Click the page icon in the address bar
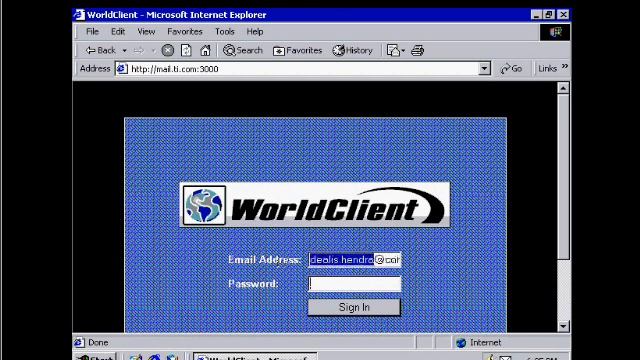 click(122, 69)
